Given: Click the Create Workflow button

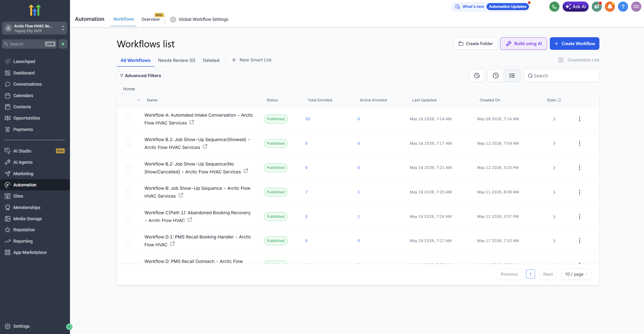Looking at the screenshot, I should coord(574,44).
